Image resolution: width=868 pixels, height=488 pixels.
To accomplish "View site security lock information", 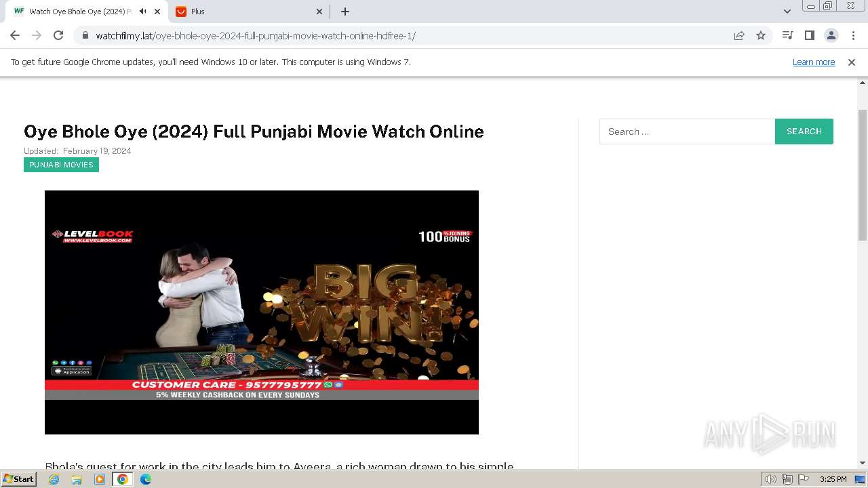I will [x=85, y=35].
